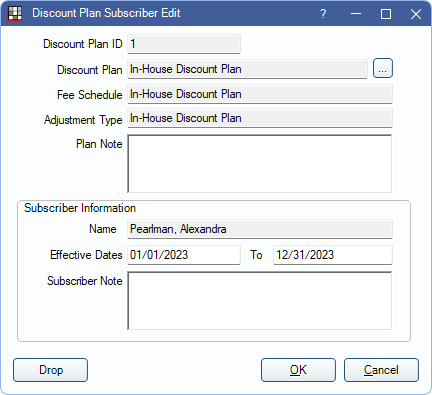432x395 pixels.
Task: Maximize the Discount Plan Subscriber Edit window
Action: pos(386,14)
